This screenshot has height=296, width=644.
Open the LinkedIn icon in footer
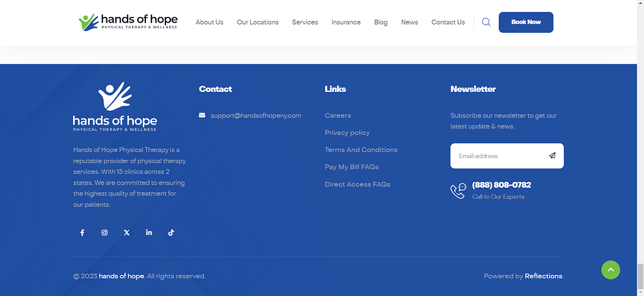pos(149,232)
